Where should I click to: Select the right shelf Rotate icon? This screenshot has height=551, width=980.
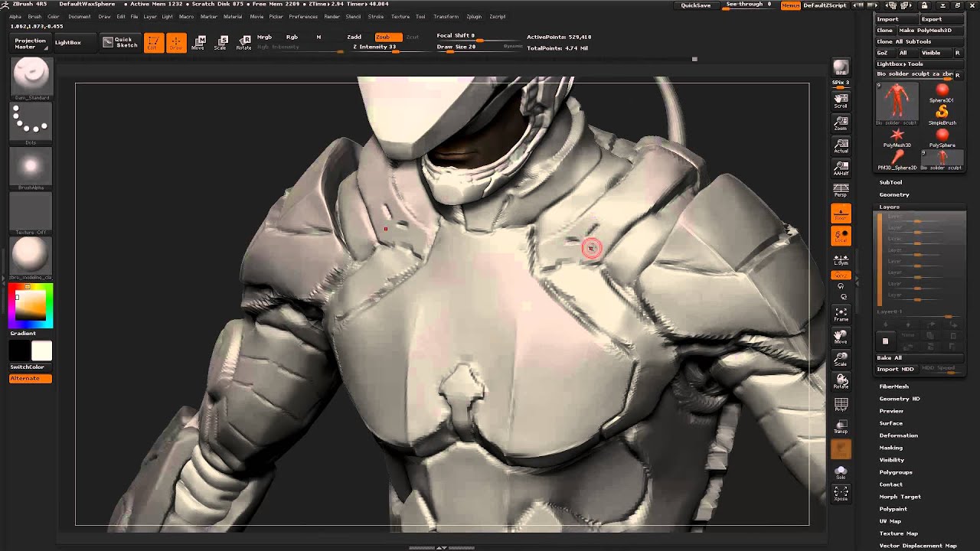pos(841,381)
